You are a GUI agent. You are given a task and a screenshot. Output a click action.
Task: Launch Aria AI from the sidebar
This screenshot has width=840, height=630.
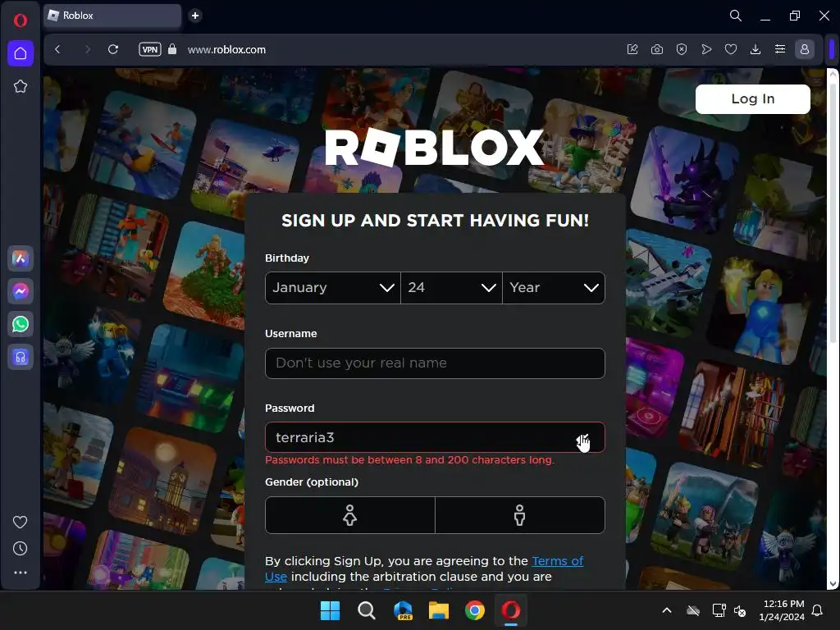21,258
